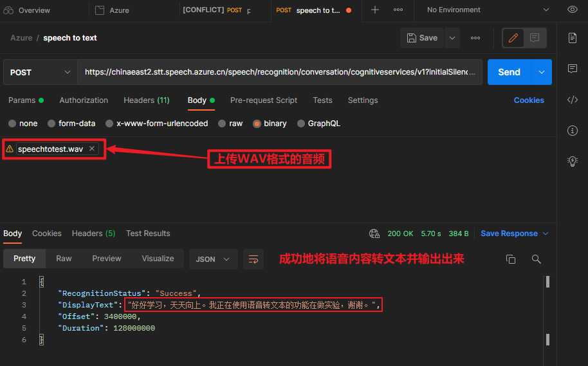Screen dimensions: 588x366
Task: Click Azure in the breadcrumb
Action: [21, 38]
